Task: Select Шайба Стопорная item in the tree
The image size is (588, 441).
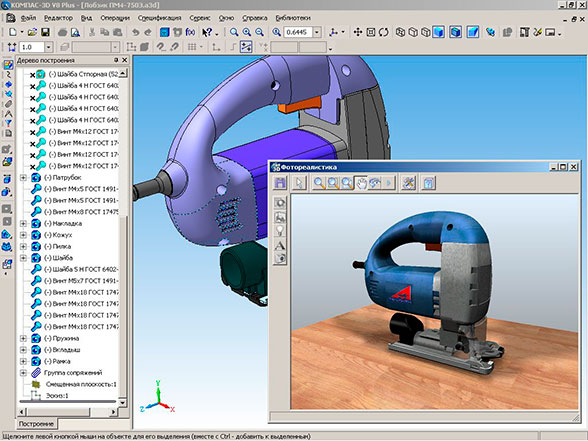Action: (x=84, y=74)
